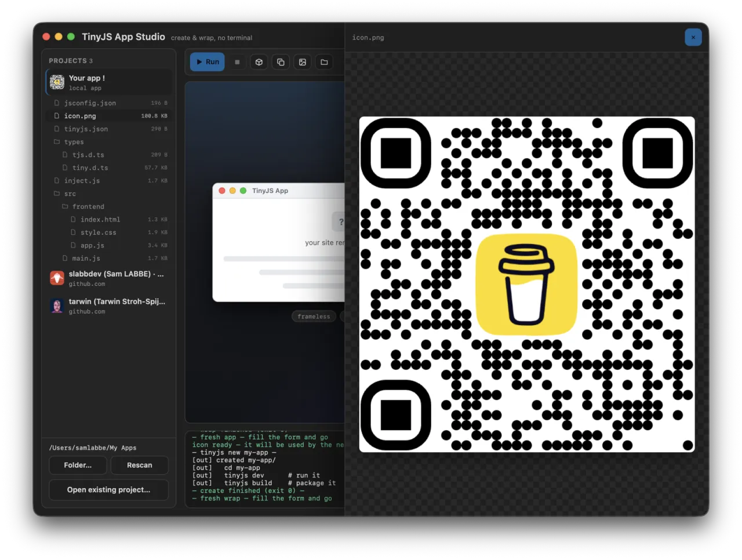Click the duplicate copy icon in toolbar
This screenshot has width=742, height=560.
click(281, 62)
